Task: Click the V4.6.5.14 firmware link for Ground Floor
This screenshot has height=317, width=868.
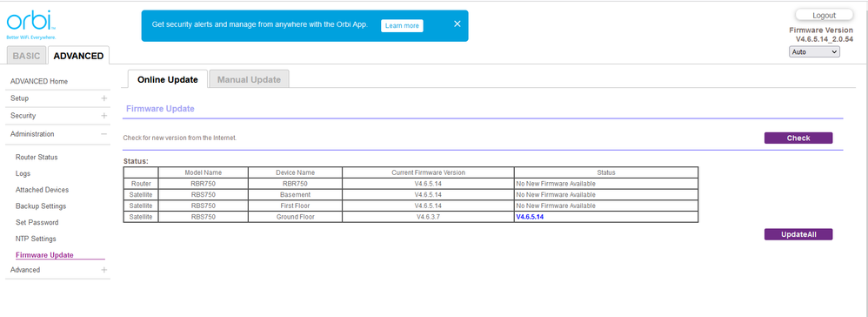Action: point(530,217)
